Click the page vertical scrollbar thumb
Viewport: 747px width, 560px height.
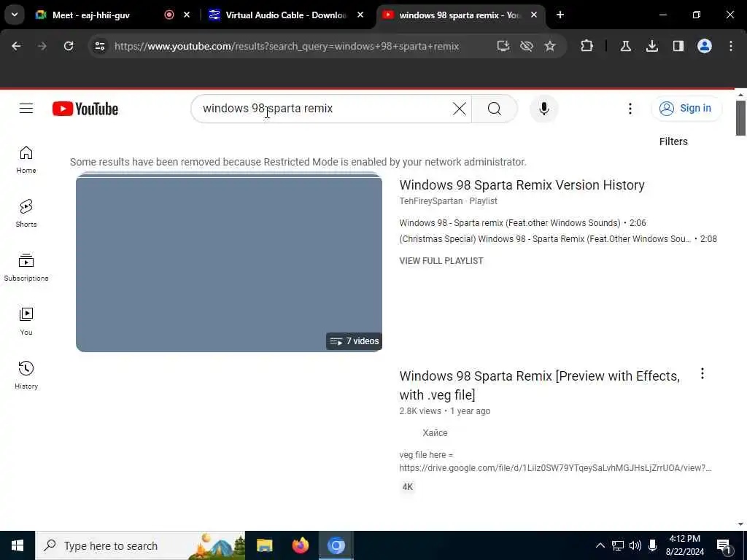click(x=740, y=117)
